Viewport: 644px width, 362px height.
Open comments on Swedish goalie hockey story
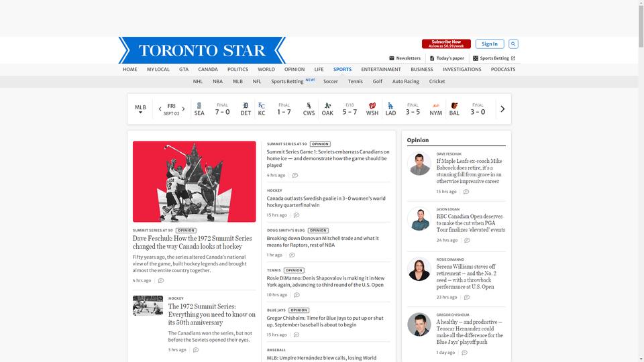296,215
